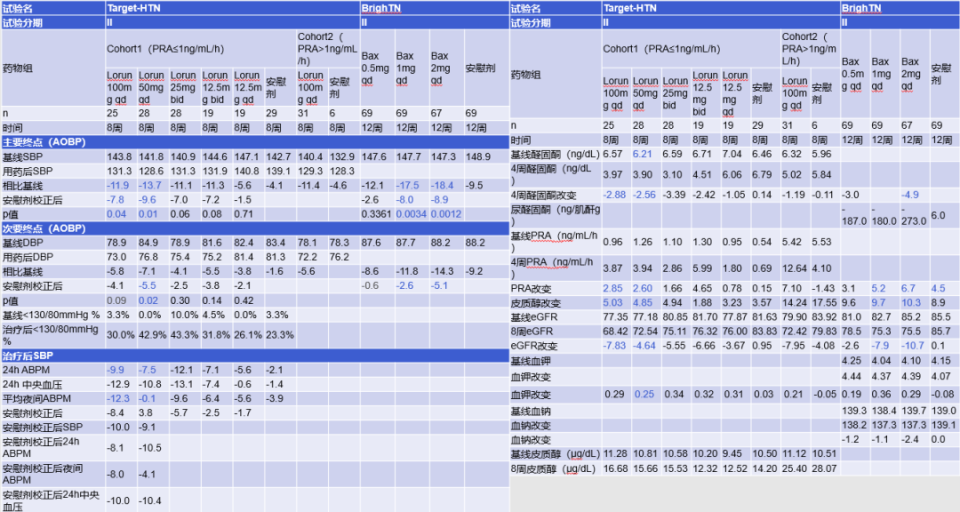Click 8-week cortisol value 28.07
Image resolution: width=960 pixels, height=512 pixels.
click(x=824, y=469)
